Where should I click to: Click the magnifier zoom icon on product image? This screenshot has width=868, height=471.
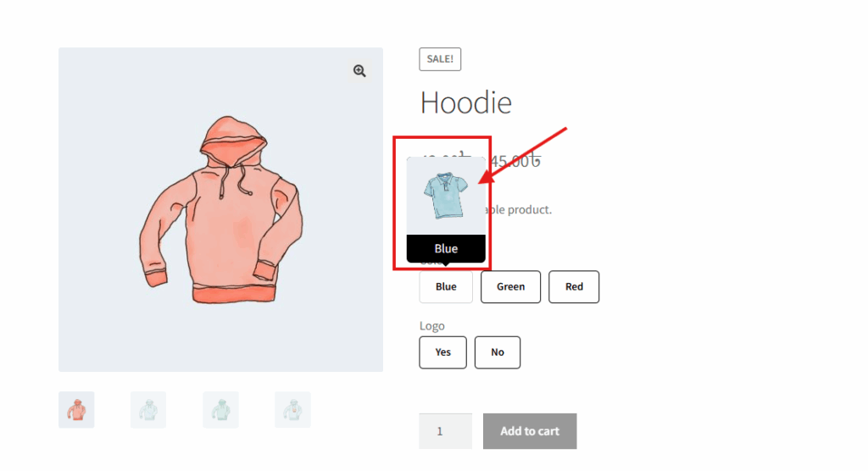[359, 71]
